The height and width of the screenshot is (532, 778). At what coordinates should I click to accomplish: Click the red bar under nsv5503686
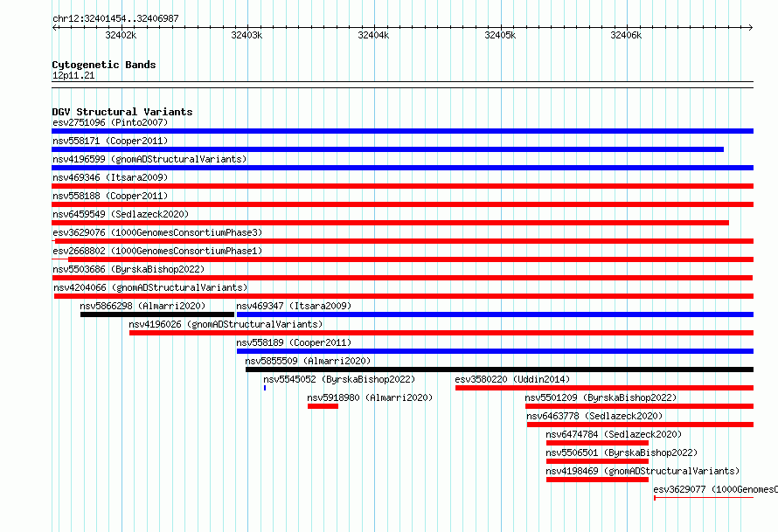coord(402,278)
